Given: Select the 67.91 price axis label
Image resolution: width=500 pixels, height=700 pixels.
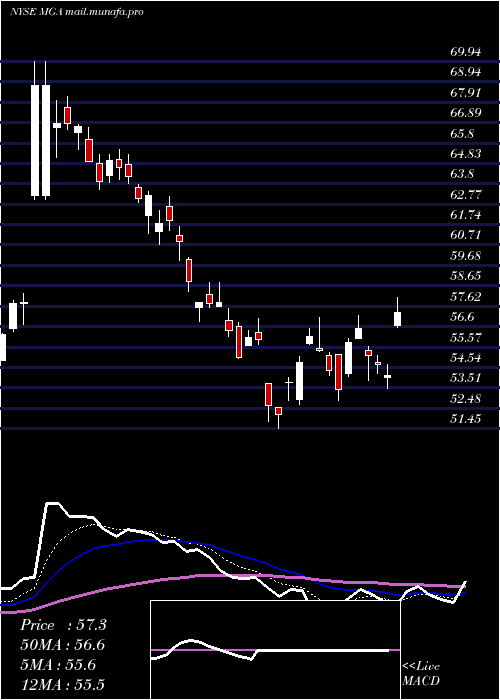Looking at the screenshot, I should pos(466,92).
